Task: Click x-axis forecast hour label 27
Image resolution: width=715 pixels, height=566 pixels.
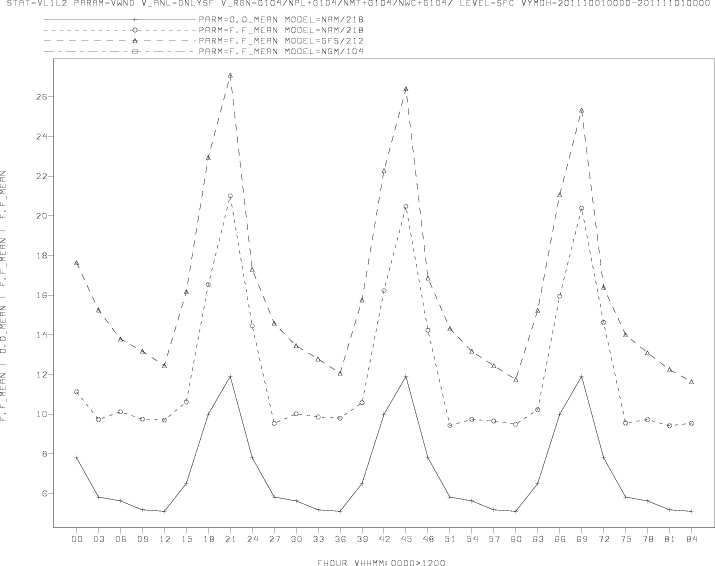Action: click(x=274, y=539)
